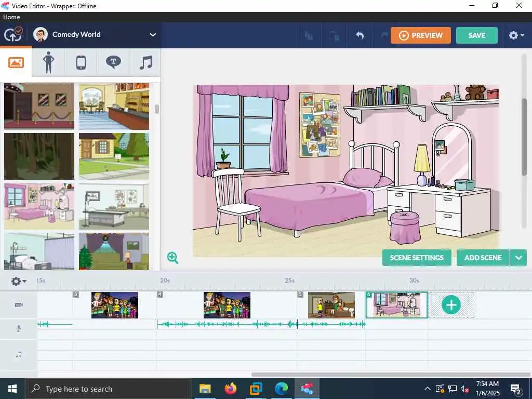Click the undo arrow
The height and width of the screenshot is (399, 532).
pyautogui.click(x=360, y=35)
